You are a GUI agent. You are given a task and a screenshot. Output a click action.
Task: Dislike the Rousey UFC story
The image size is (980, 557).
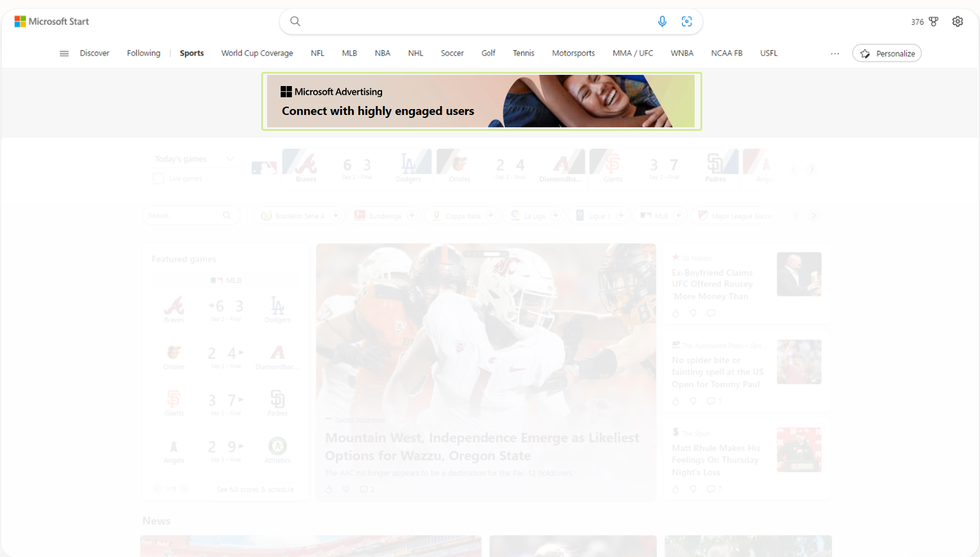click(x=692, y=313)
